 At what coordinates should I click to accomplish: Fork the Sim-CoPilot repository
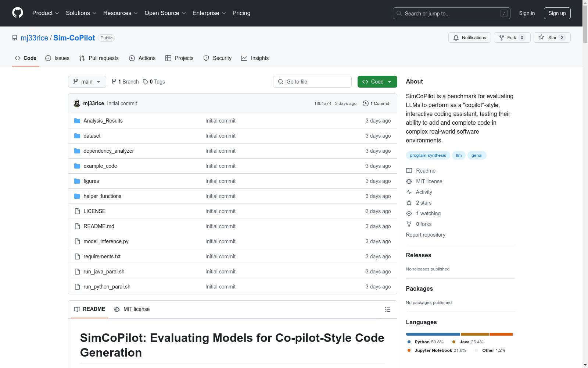pyautogui.click(x=512, y=38)
